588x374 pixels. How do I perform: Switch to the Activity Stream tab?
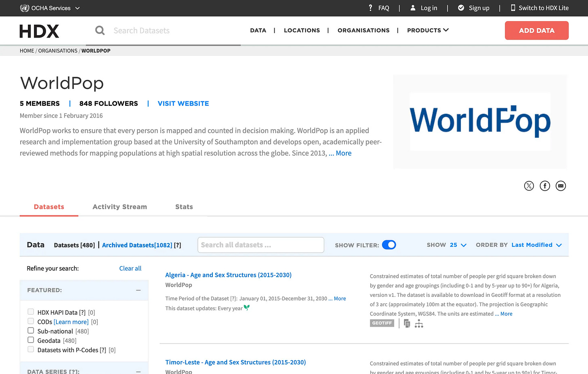pos(120,207)
